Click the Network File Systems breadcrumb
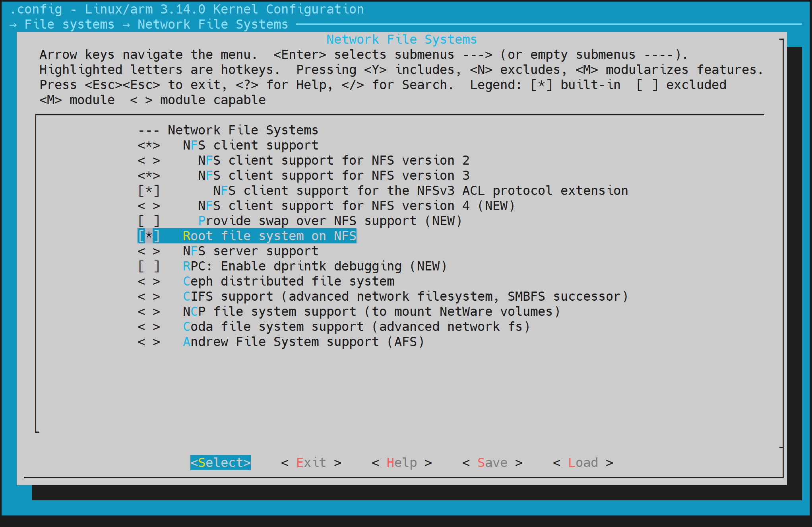 (212, 24)
